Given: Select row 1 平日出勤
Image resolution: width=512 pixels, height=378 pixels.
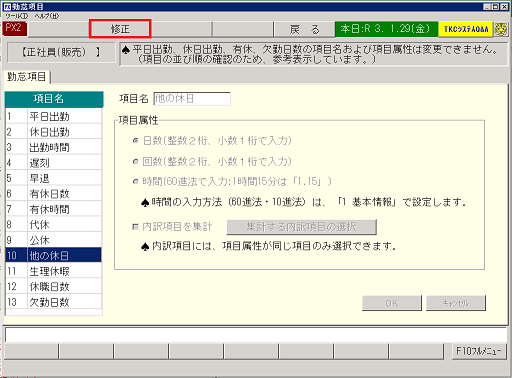Looking at the screenshot, I should 54,116.
